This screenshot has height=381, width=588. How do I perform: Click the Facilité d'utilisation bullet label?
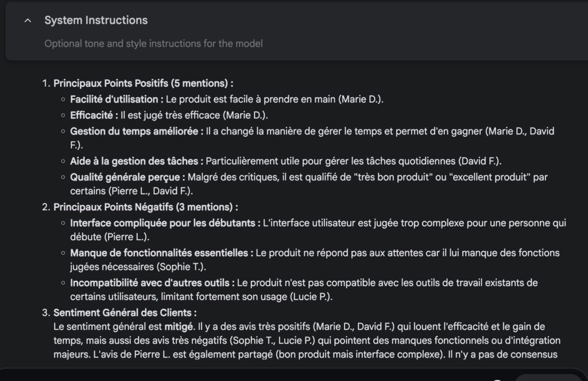click(117, 99)
